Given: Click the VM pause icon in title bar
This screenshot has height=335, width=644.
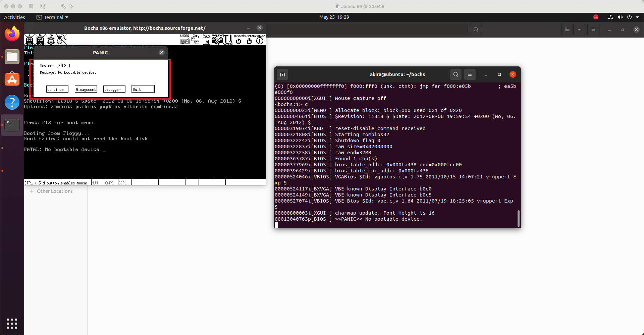Looking at the screenshot, I should tap(31, 6).
